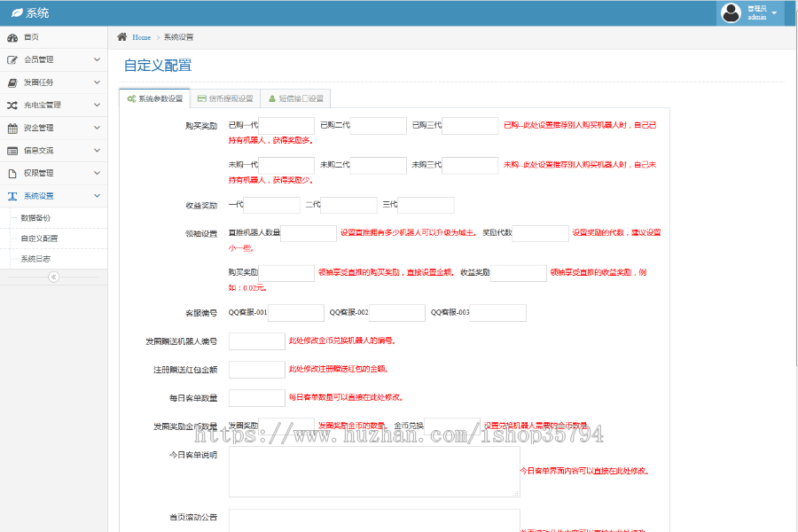Click inside the 今日客单说明 text area
This screenshot has width=798, height=532.
[x=374, y=472]
